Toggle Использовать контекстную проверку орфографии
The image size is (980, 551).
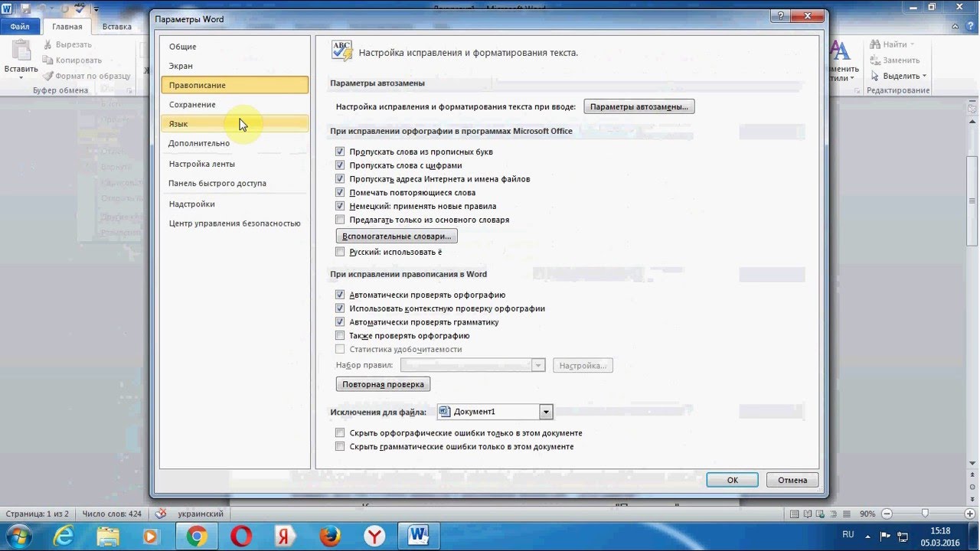coord(340,308)
